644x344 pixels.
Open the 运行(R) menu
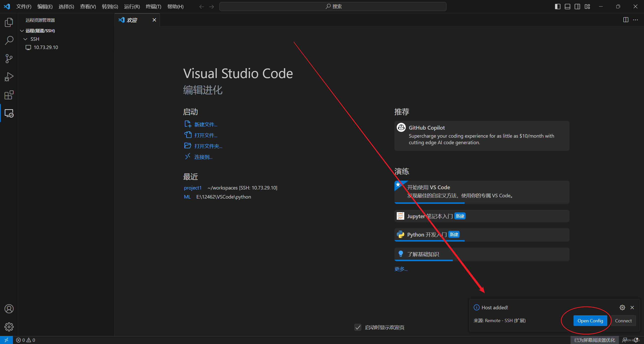pyautogui.click(x=132, y=7)
